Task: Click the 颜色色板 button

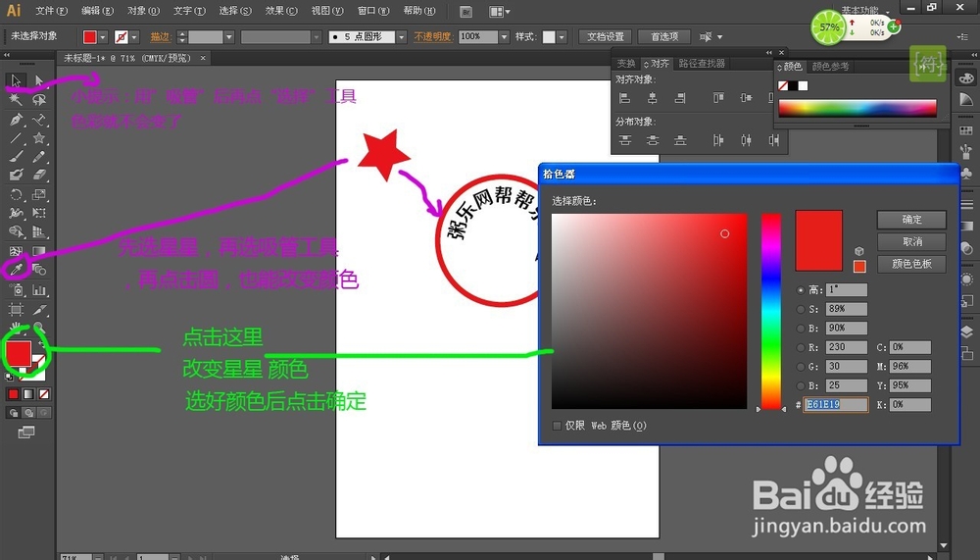Action: [911, 264]
